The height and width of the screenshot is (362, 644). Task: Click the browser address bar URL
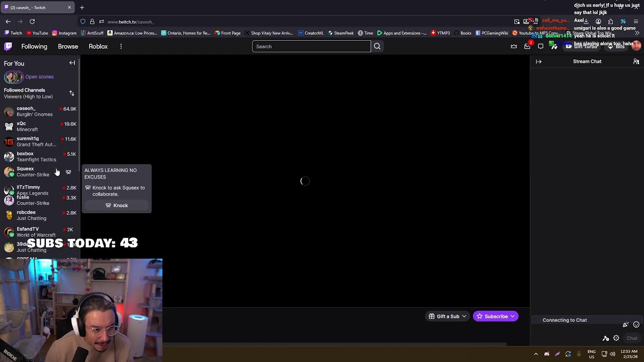[x=130, y=22]
